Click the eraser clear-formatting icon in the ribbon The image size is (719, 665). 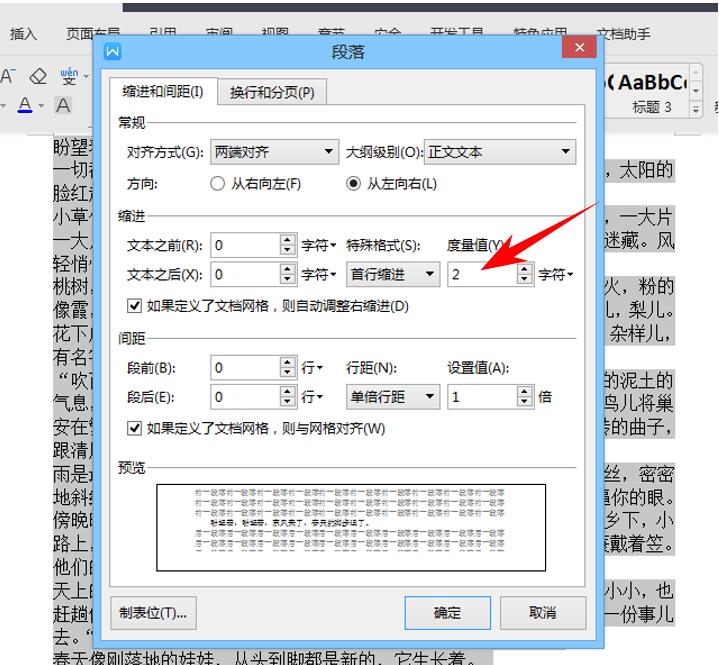coord(38,76)
